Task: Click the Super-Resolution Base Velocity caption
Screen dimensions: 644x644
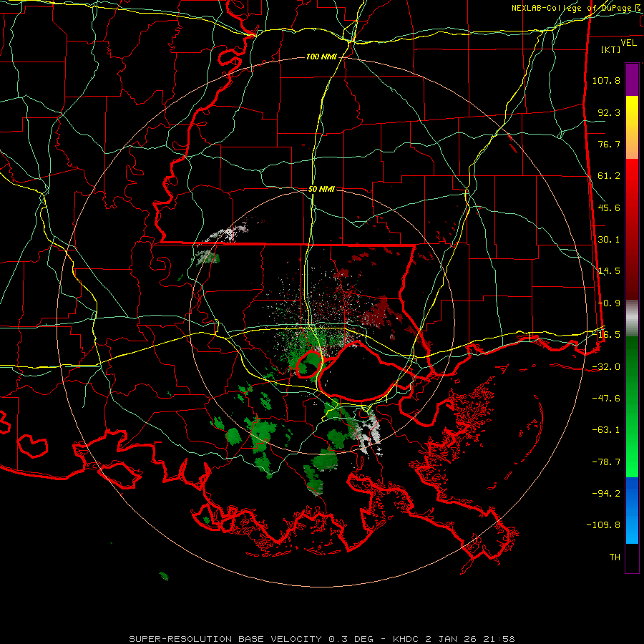Action: [x=321, y=639]
